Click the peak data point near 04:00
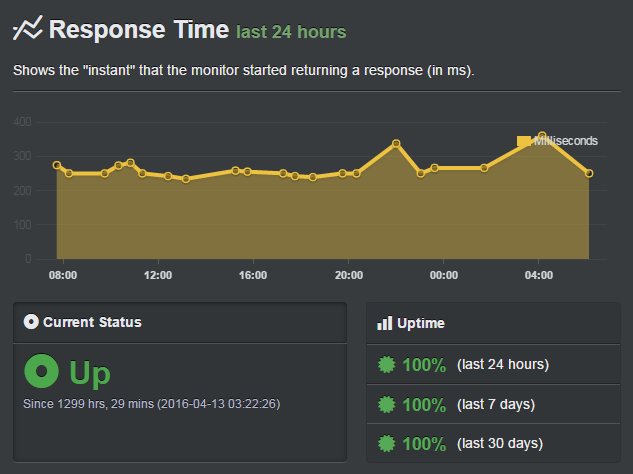 click(x=542, y=136)
